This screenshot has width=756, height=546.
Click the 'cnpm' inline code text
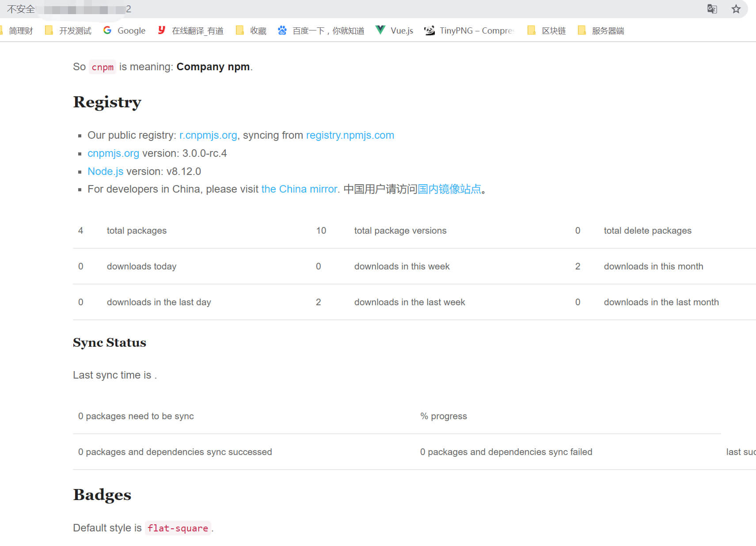point(103,67)
